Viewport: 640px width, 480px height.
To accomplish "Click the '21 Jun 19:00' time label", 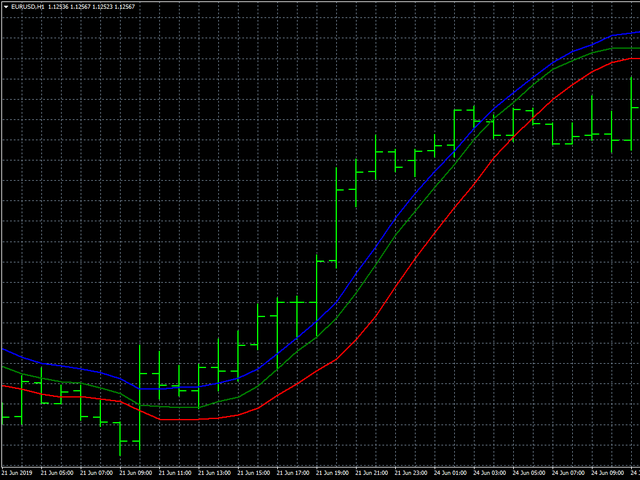I will coord(335,473).
